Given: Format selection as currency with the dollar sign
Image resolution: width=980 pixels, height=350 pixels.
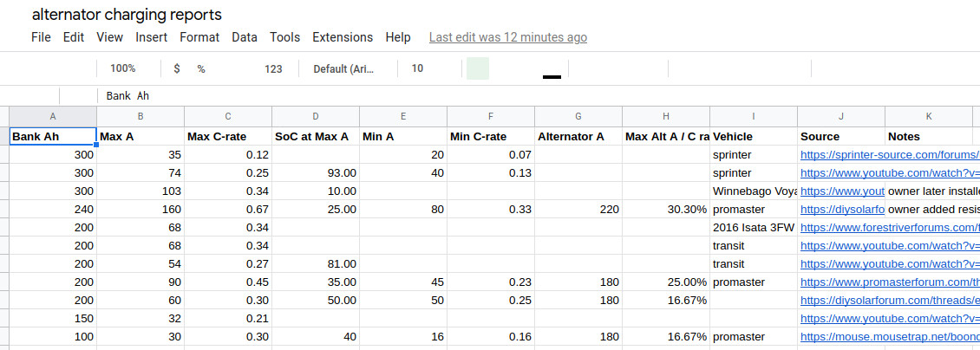Looking at the screenshot, I should [177, 68].
